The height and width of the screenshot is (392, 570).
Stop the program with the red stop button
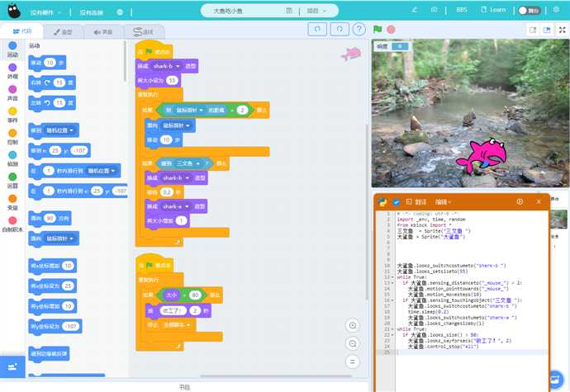pos(391,29)
